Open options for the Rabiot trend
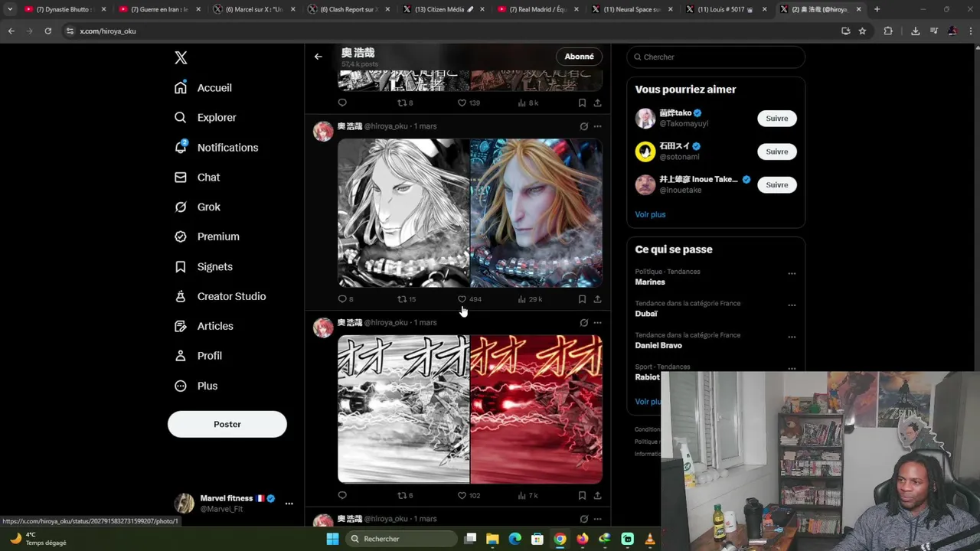 coord(792,368)
